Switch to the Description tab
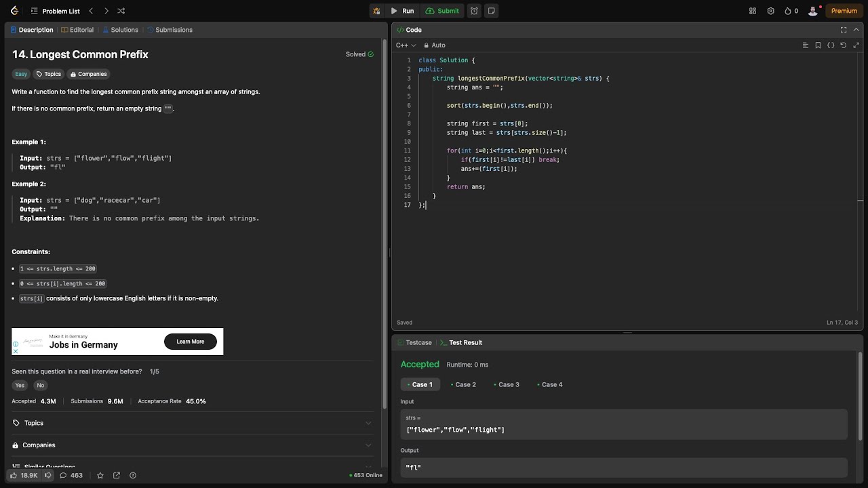This screenshot has height=488, width=868. tap(31, 30)
